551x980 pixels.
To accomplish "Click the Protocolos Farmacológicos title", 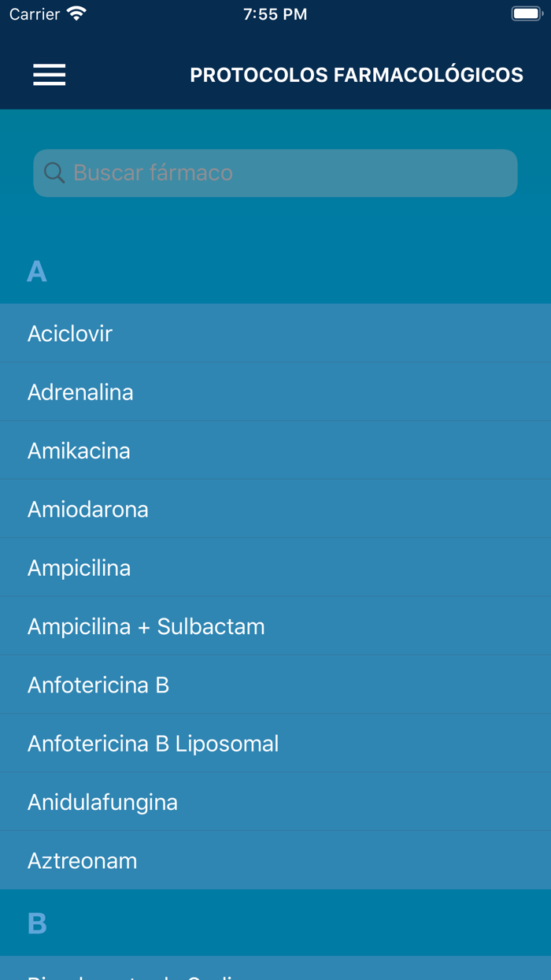I will (357, 75).
